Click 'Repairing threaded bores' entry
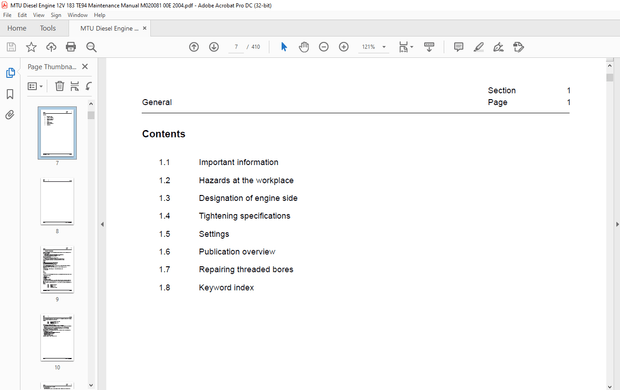 [246, 269]
